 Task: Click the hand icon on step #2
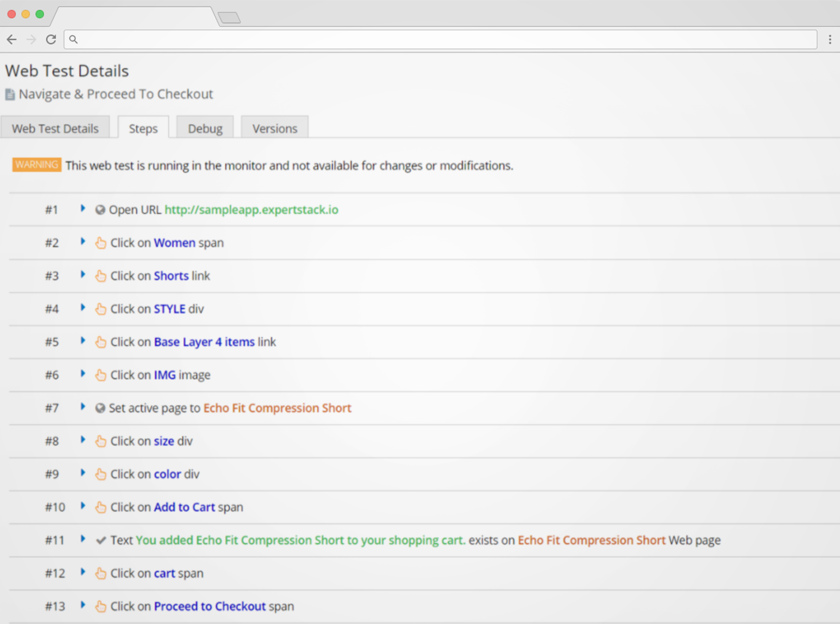tap(101, 243)
